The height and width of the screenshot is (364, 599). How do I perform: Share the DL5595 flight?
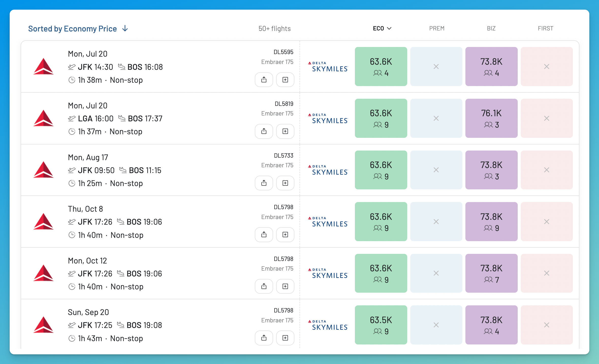coord(264,80)
